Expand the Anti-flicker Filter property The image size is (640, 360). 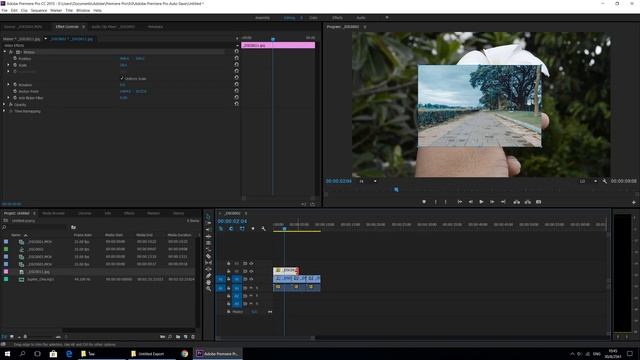(x=8, y=98)
